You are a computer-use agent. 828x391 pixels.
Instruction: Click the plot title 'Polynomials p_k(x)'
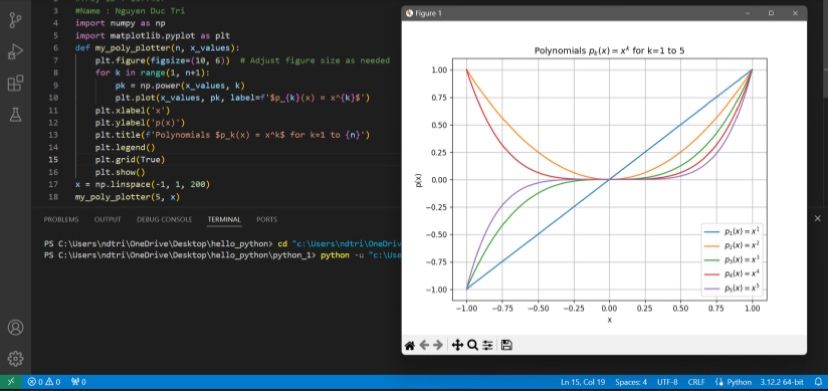click(x=609, y=51)
